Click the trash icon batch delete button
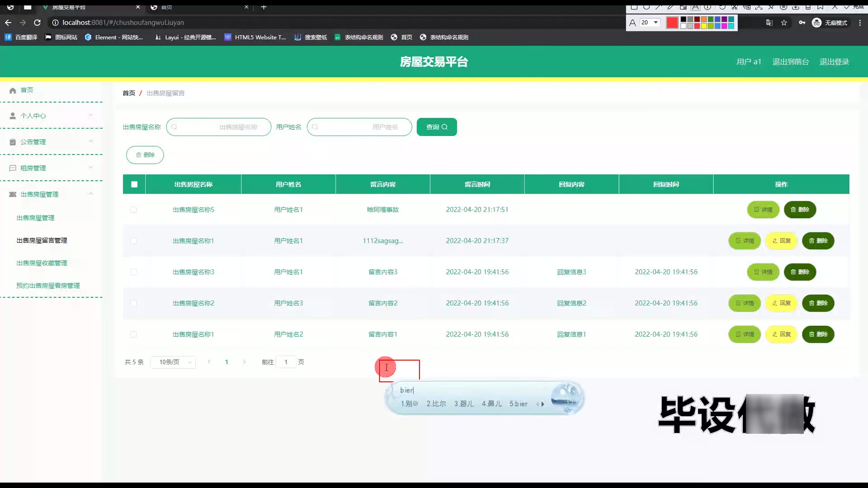The height and width of the screenshot is (488, 868). (x=145, y=155)
